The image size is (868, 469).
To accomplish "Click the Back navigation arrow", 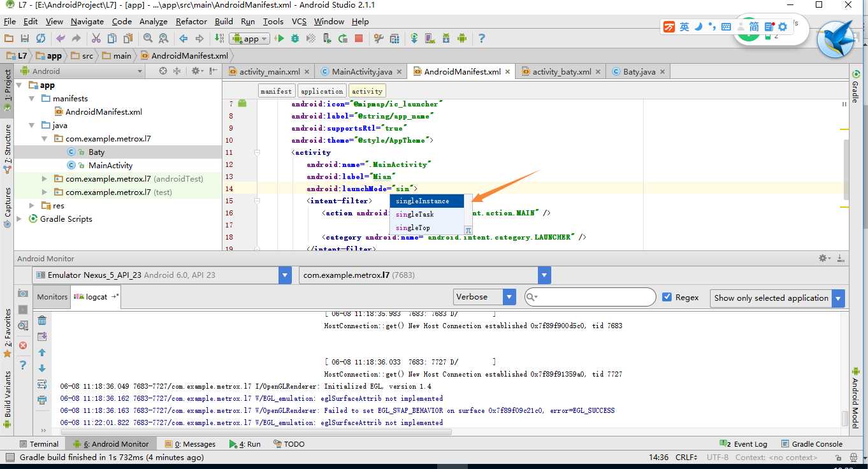I will pos(184,38).
